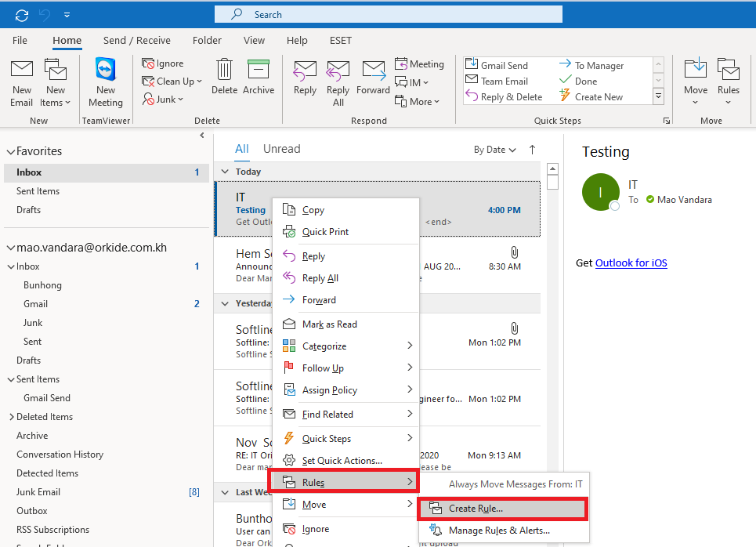Select Mark as Read in context menu
756x547 pixels.
click(329, 324)
